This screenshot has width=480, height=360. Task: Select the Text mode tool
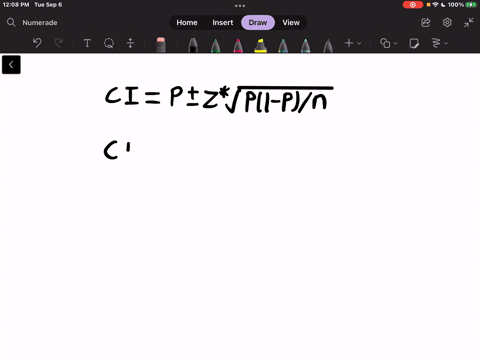(87, 43)
